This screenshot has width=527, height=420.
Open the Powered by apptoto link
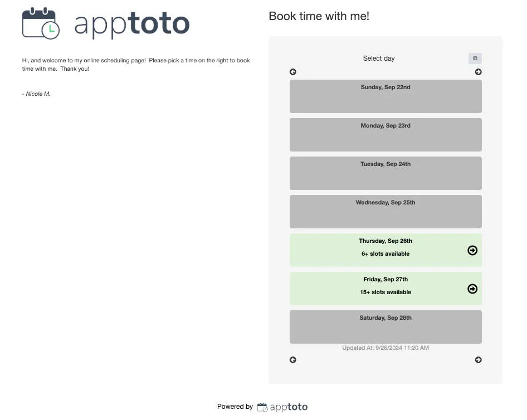click(x=261, y=407)
